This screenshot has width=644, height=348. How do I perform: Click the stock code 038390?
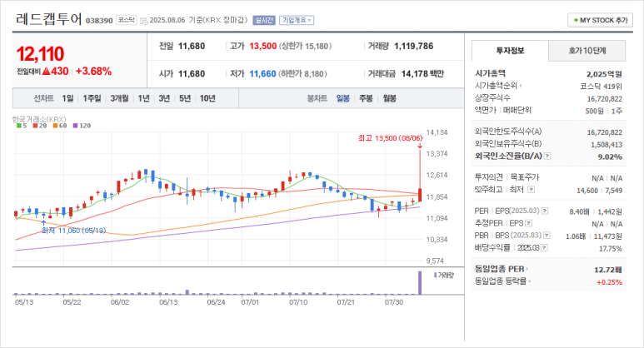pos(99,21)
